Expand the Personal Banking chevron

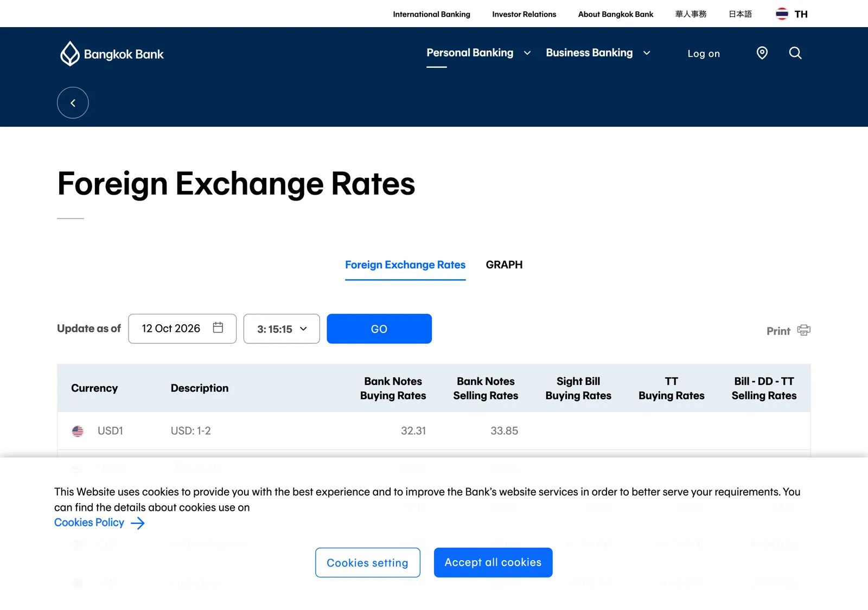[527, 53]
